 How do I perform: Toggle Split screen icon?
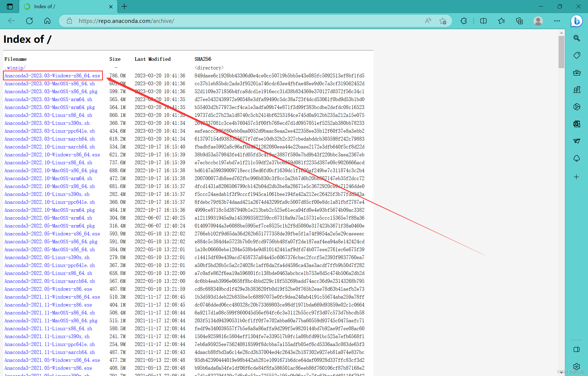pyautogui.click(x=483, y=21)
